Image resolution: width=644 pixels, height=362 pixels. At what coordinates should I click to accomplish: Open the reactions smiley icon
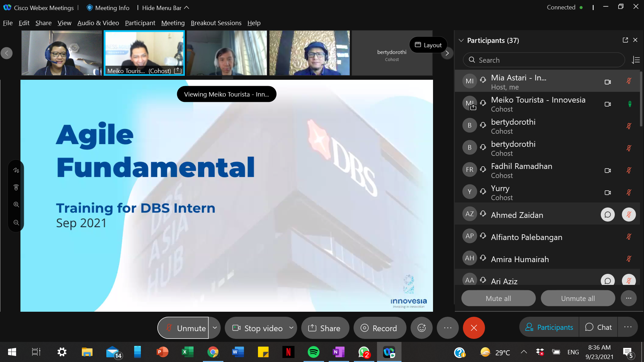(422, 328)
